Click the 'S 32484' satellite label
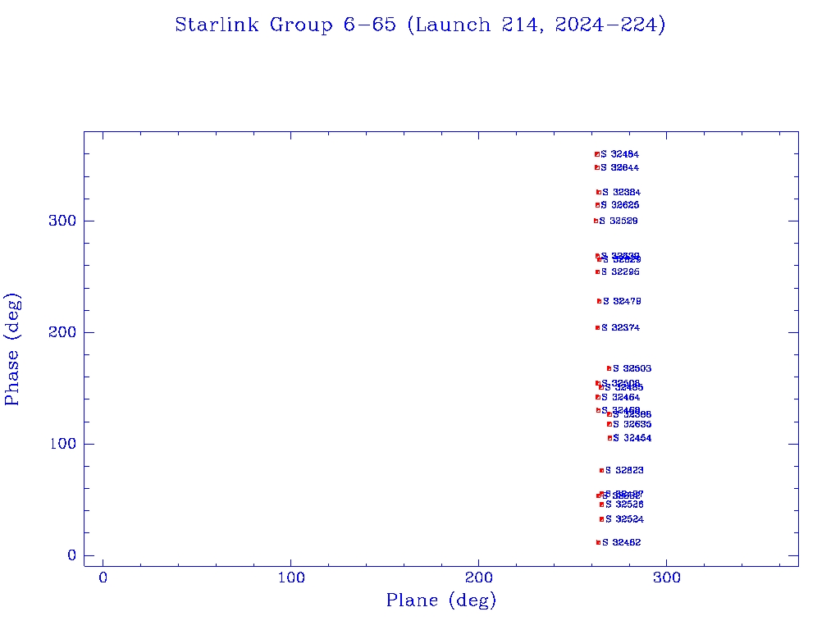The width and height of the screenshot is (840, 630). coord(620,154)
